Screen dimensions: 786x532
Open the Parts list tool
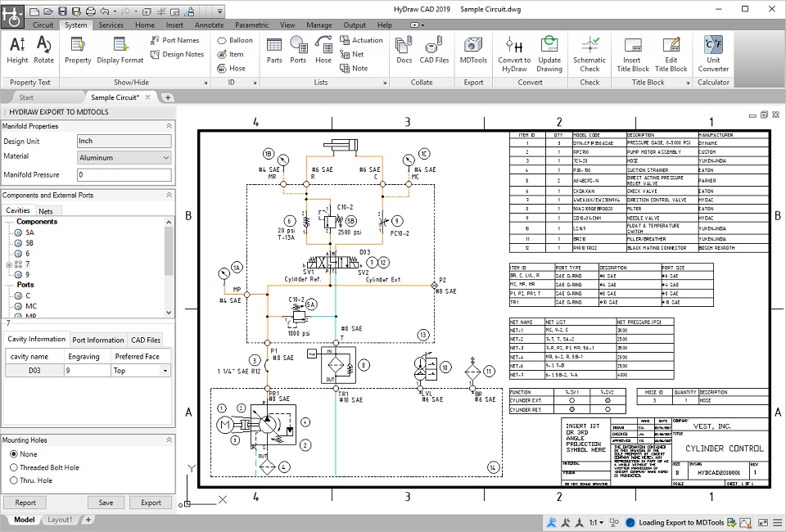(x=274, y=51)
